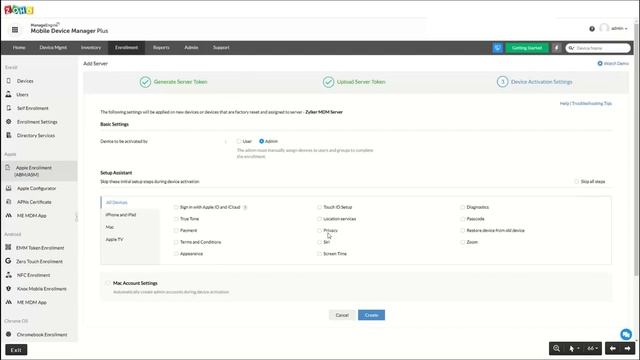Select the iPhone and iPad device tab

click(x=121, y=215)
